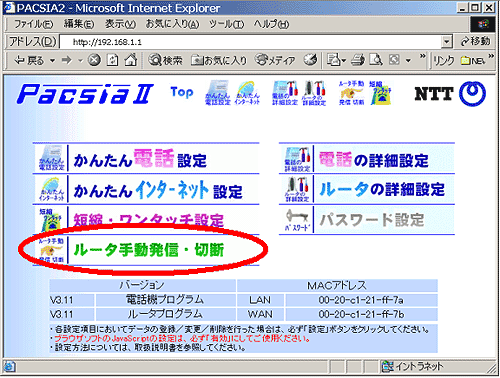Open the NEW links folder in links bar
500x378 pixels.
pos(473,61)
